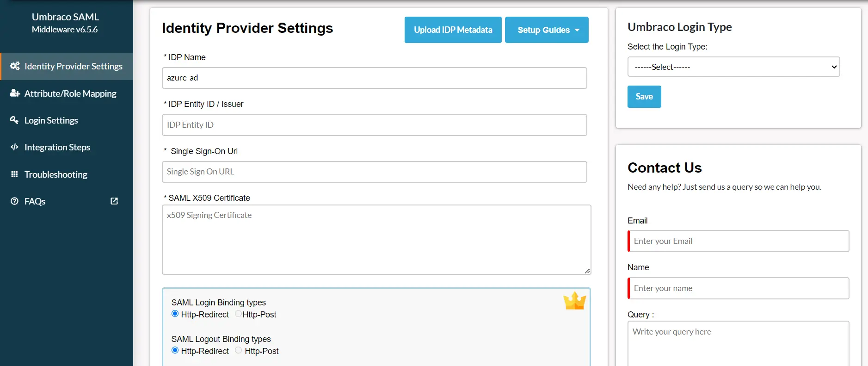The width and height of the screenshot is (868, 366).
Task: Save the Umbraco Login Type
Action: click(644, 97)
